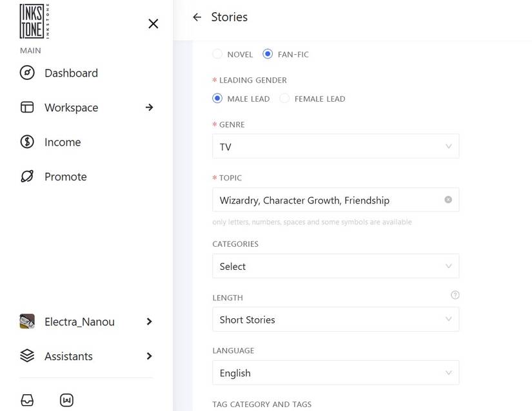Select the Dashboard compass icon
Image resolution: width=532 pixels, height=411 pixels.
(27, 73)
